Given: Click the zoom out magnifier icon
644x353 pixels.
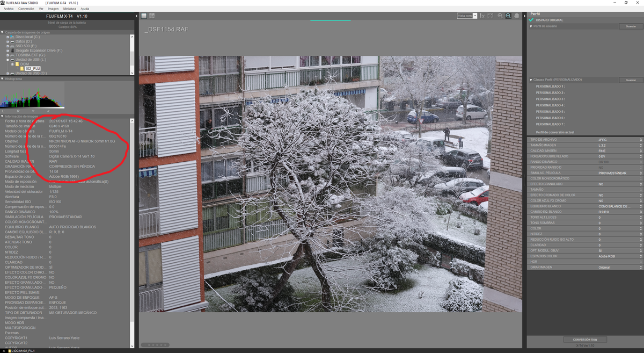Looking at the screenshot, I should pos(508,16).
